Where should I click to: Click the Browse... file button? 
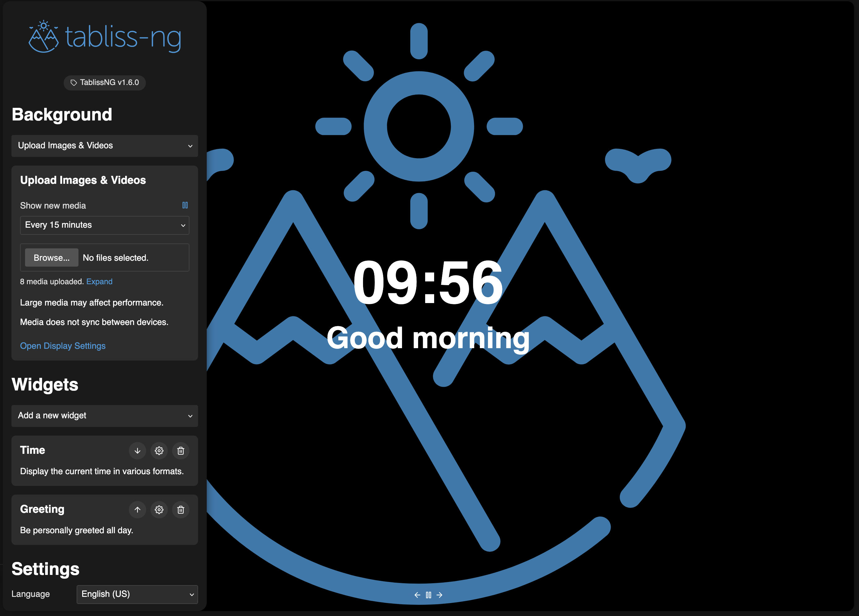(52, 258)
